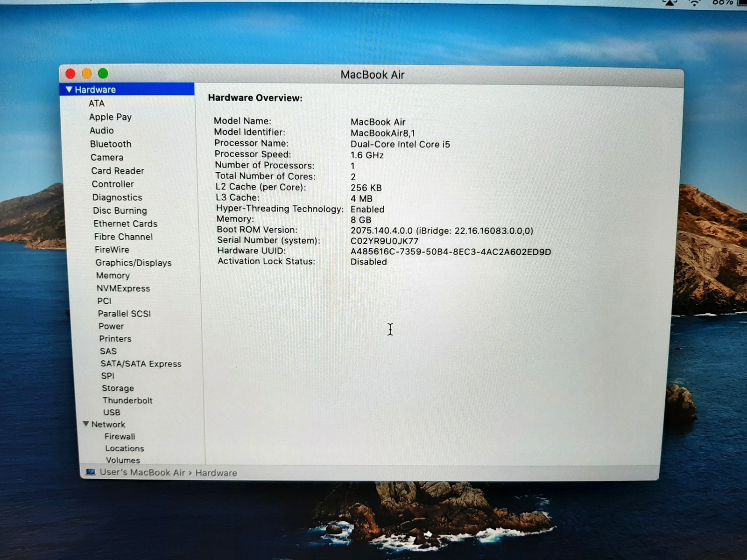Open the Wi-Fi menu bar icon
The height and width of the screenshot is (560, 747).
[x=695, y=3]
